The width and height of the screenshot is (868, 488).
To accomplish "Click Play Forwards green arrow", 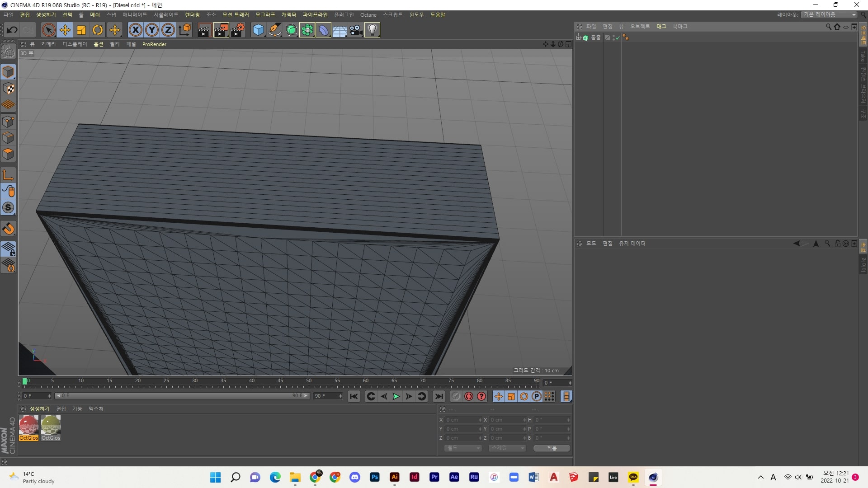I will tap(396, 396).
